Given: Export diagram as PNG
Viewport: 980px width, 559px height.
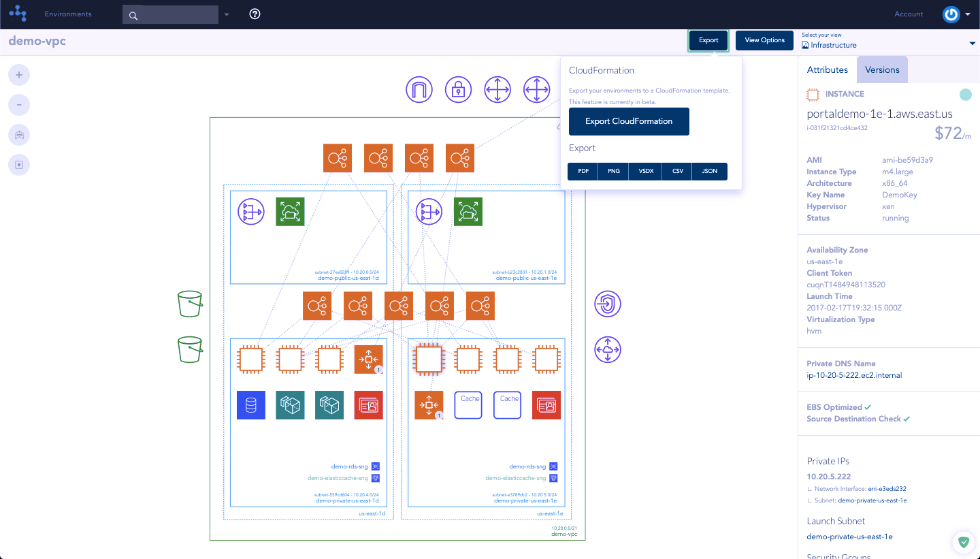Looking at the screenshot, I should click(614, 172).
